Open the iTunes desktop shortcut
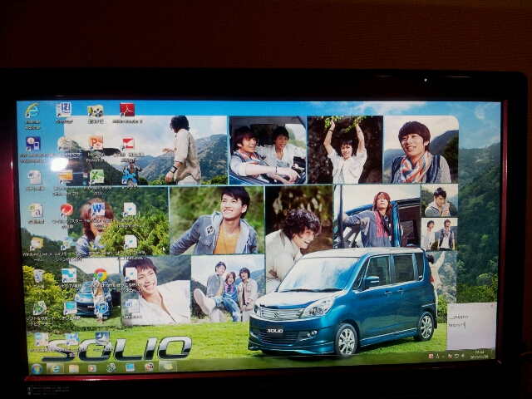The image size is (532, 399). pos(101,310)
